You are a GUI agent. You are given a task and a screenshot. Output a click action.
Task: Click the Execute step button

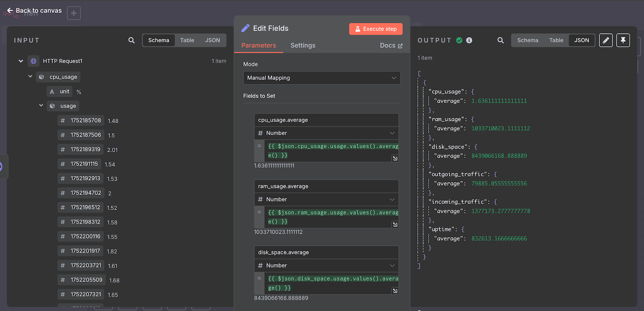[375, 29]
